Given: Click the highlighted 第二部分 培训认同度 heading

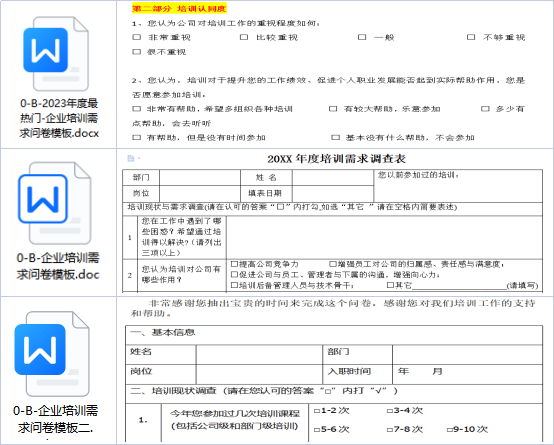Looking at the screenshot, I should (x=179, y=8).
